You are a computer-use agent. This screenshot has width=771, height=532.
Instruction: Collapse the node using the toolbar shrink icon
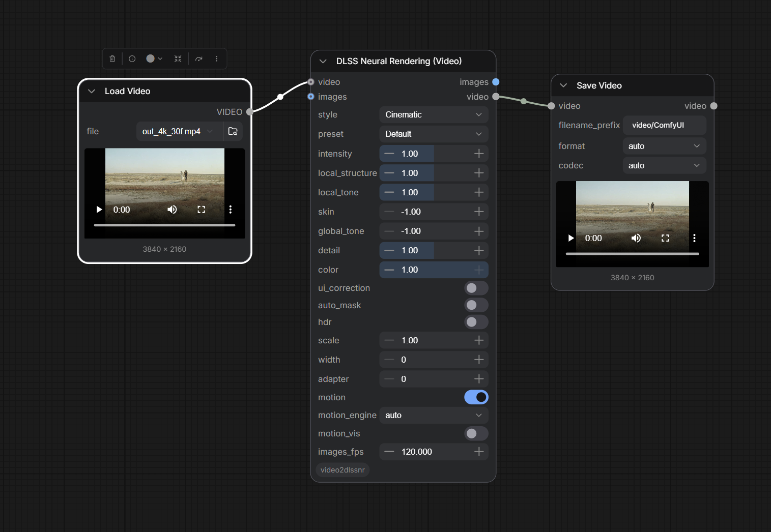(x=178, y=59)
